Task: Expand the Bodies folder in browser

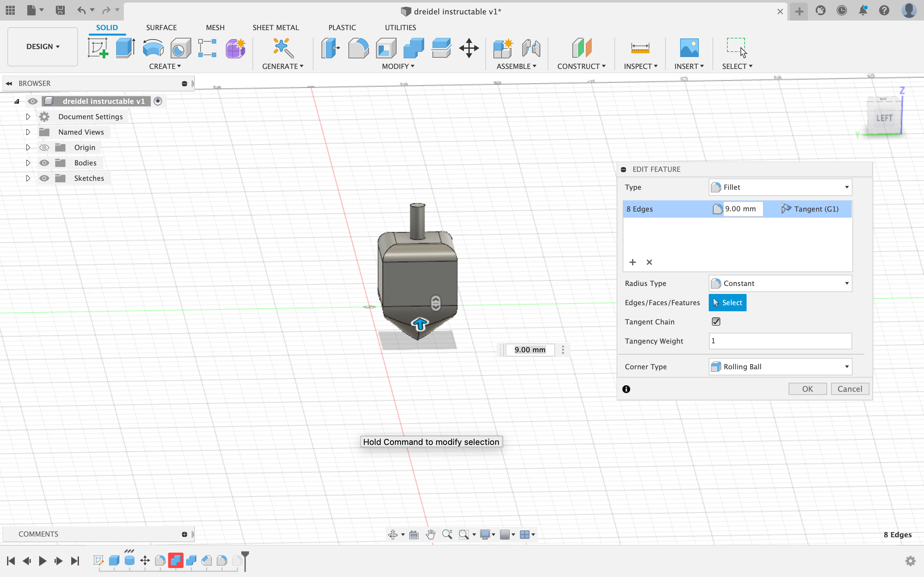Action: coord(28,163)
